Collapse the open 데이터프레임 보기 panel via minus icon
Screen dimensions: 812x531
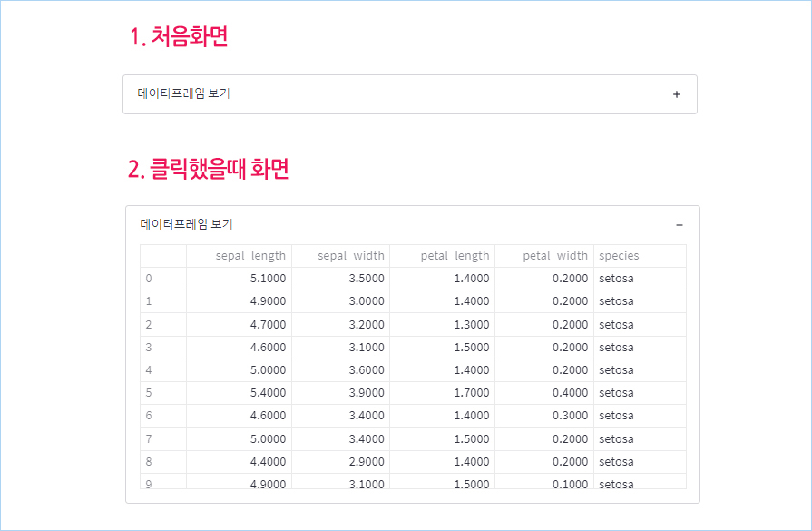coord(679,225)
